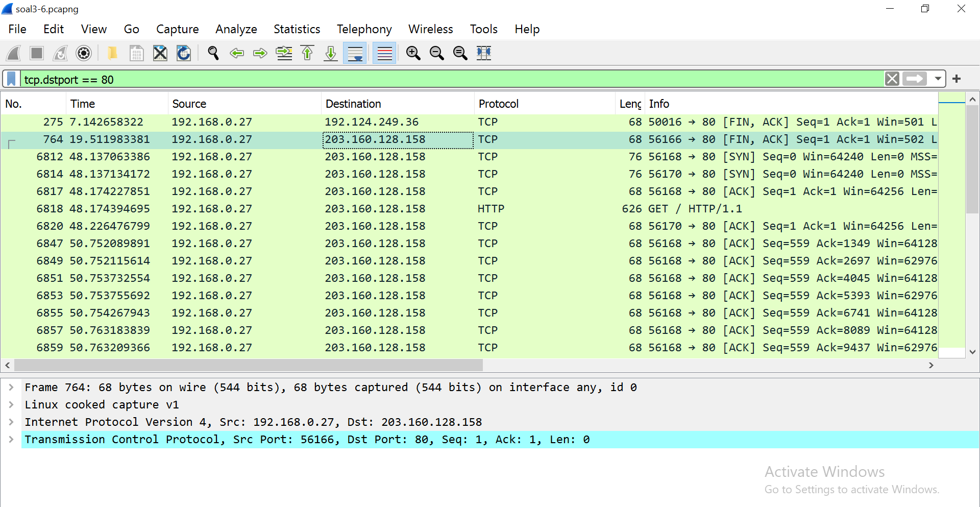Image resolution: width=980 pixels, height=507 pixels.
Task: Select packet 6847 with Ack=1349
Action: tap(469, 244)
